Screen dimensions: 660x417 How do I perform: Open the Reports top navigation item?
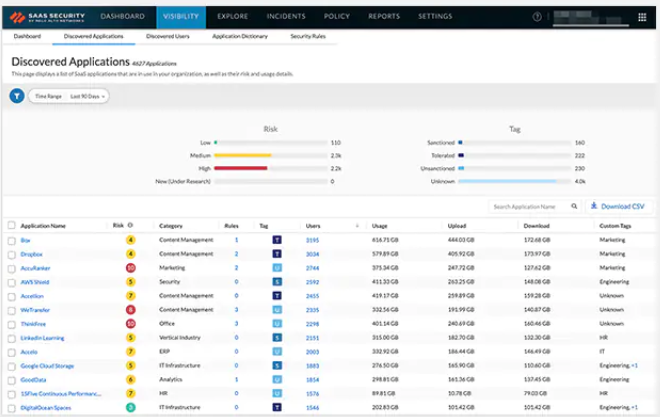pos(384,16)
